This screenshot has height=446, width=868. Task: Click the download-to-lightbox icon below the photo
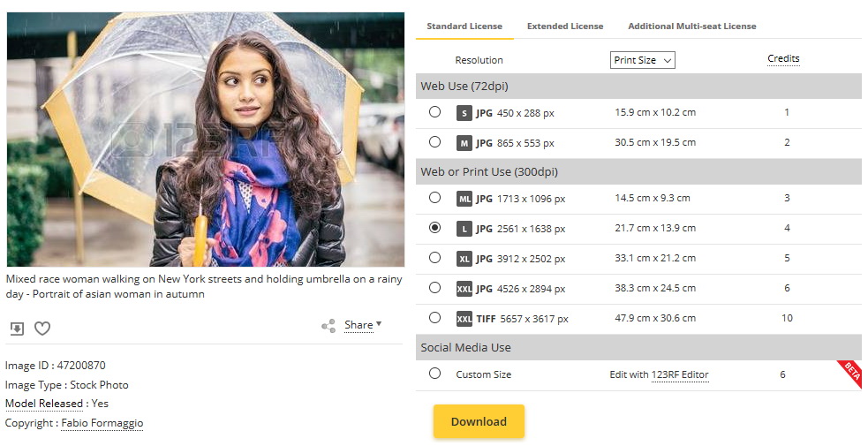point(17,329)
